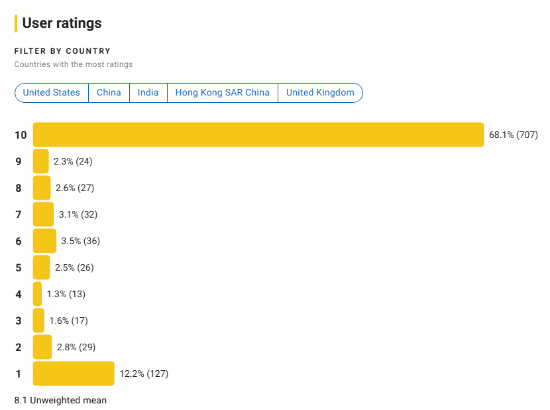Select the rating 6 bar

click(x=44, y=241)
